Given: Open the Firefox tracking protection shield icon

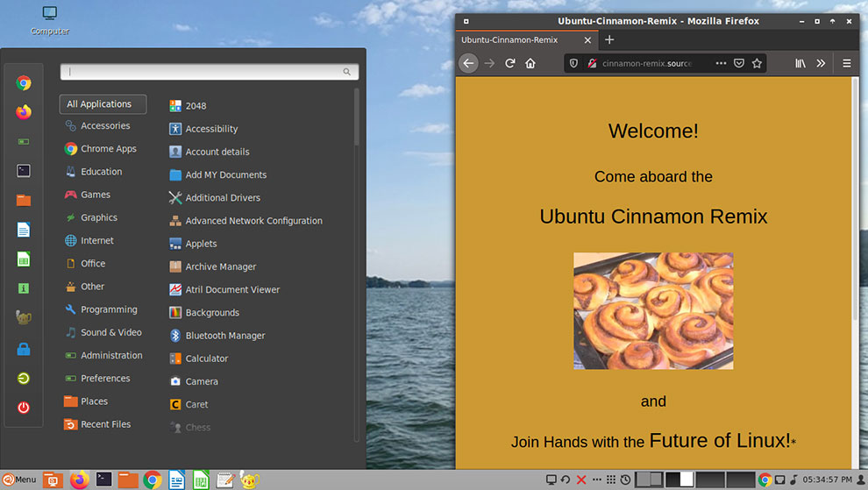Looking at the screenshot, I should point(573,63).
